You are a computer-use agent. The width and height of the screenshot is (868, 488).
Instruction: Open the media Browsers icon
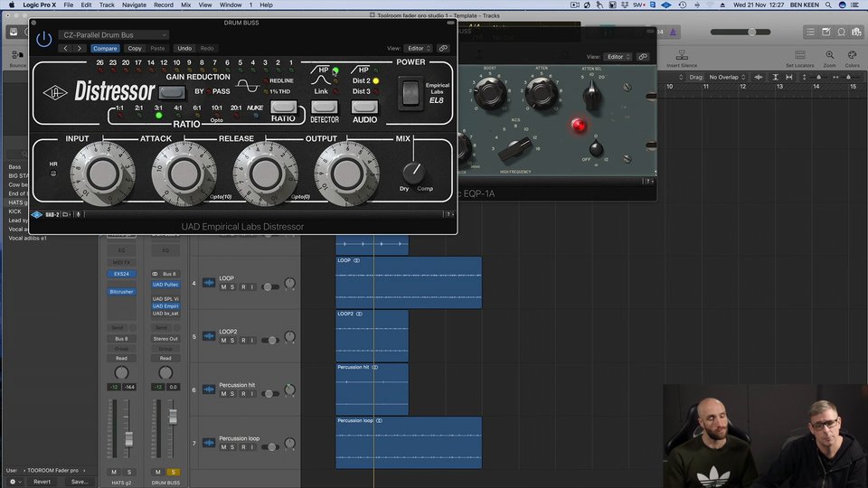click(856, 33)
